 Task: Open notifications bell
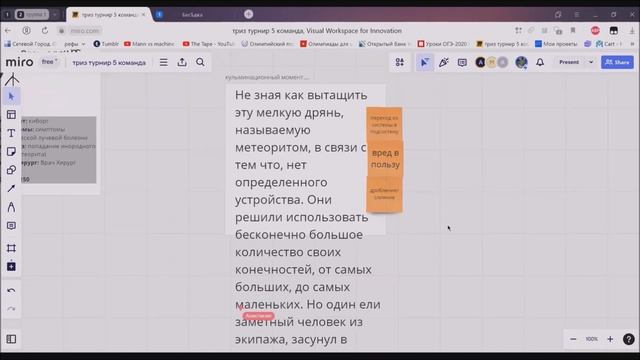[540, 62]
